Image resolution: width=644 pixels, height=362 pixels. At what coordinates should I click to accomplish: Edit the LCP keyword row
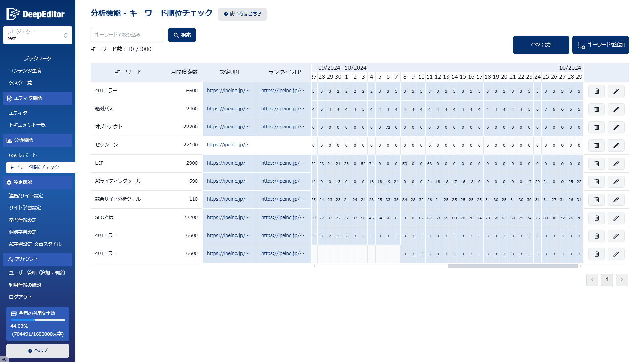616,164
